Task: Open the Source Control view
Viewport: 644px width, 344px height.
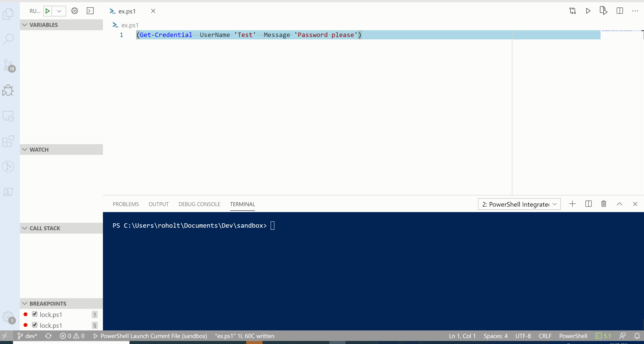Action: click(x=8, y=65)
